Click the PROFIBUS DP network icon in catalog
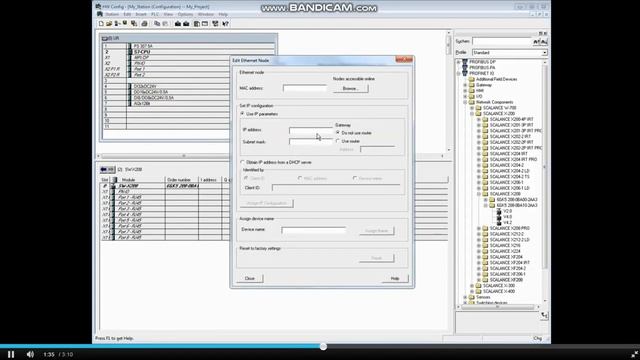 pos(464,62)
